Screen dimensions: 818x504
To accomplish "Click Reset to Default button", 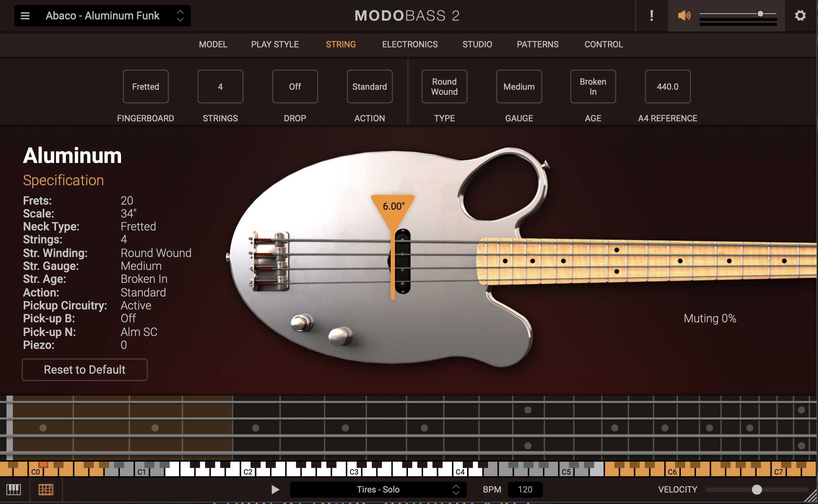I will pyautogui.click(x=85, y=370).
